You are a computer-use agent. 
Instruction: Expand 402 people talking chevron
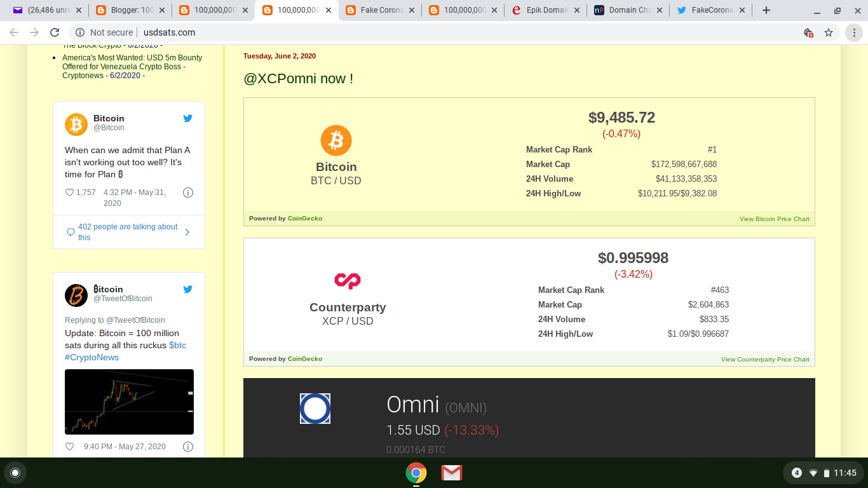click(x=187, y=232)
